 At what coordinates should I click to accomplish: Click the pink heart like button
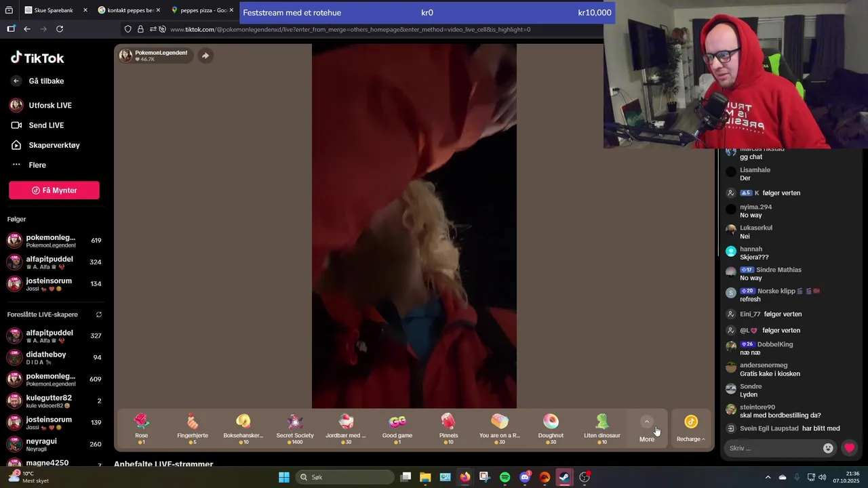click(x=849, y=448)
